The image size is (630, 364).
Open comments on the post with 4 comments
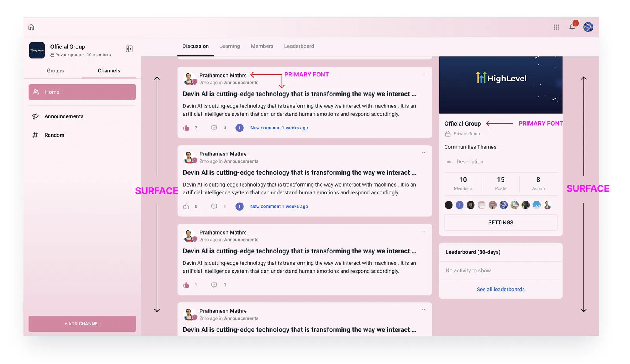pyautogui.click(x=214, y=128)
